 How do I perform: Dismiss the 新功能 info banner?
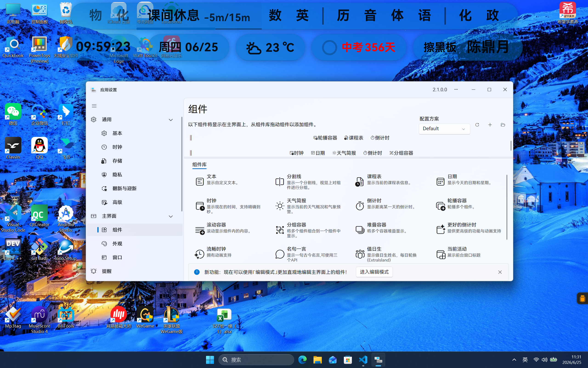[500, 272]
